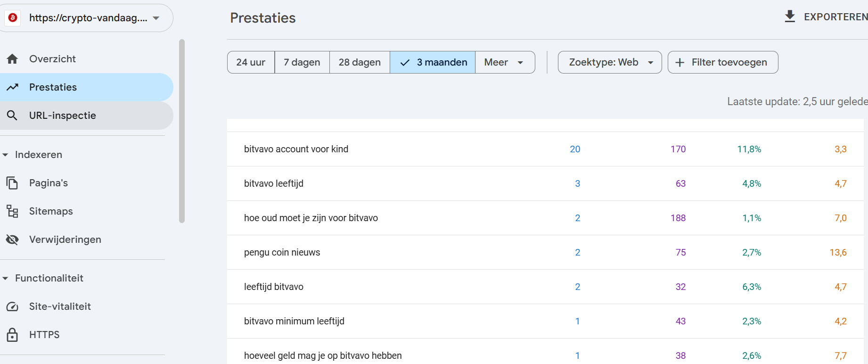Select the 3 maanden date range
868x364 pixels.
[433, 62]
